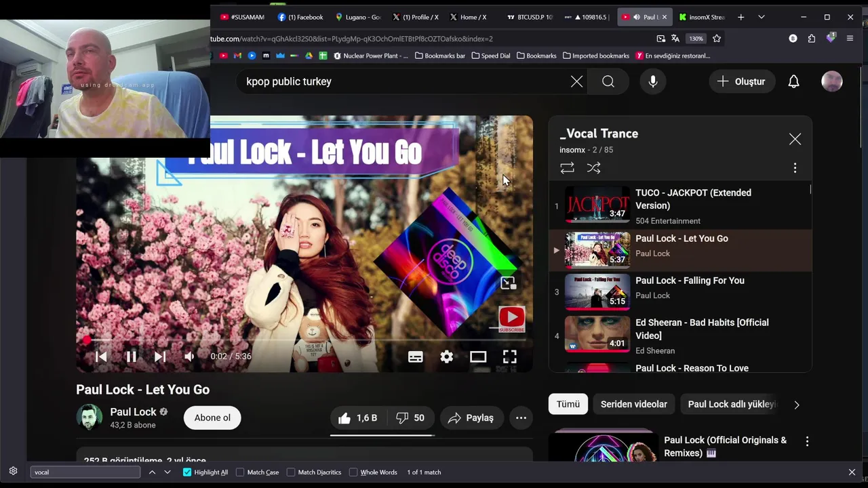Enable Match Case checkbox
This screenshot has height=488, width=868.
(240, 472)
